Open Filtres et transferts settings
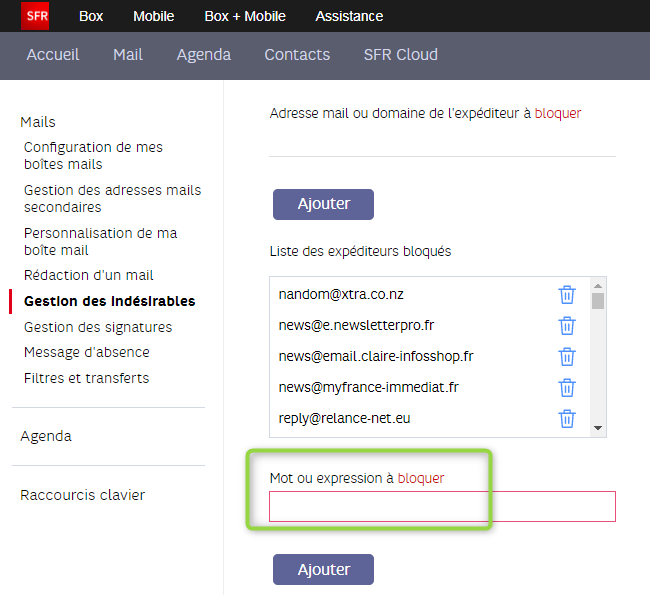The width and height of the screenshot is (650, 595). pyautogui.click(x=87, y=378)
